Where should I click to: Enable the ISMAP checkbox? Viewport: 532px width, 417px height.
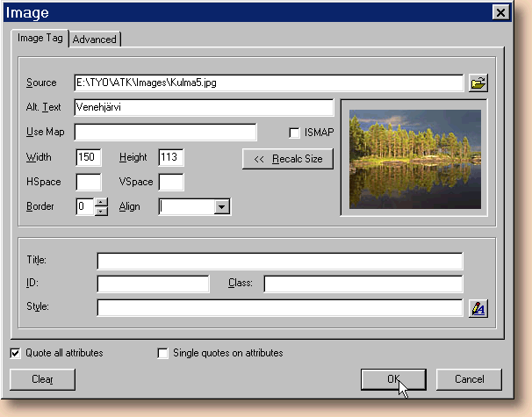(295, 133)
